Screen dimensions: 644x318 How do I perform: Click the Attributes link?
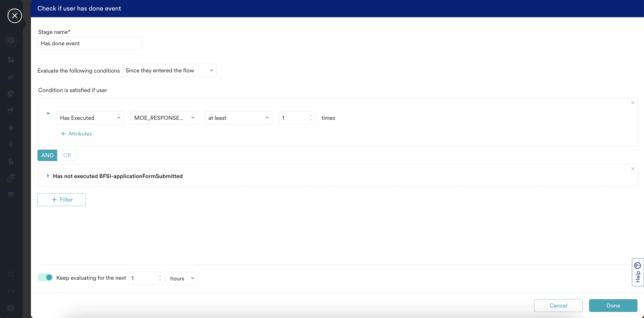pyautogui.click(x=76, y=134)
